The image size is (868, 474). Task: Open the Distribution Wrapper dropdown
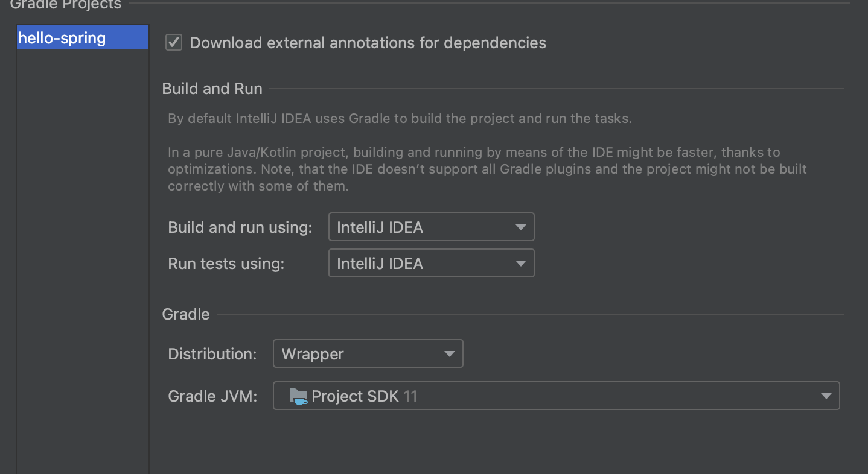coord(368,354)
